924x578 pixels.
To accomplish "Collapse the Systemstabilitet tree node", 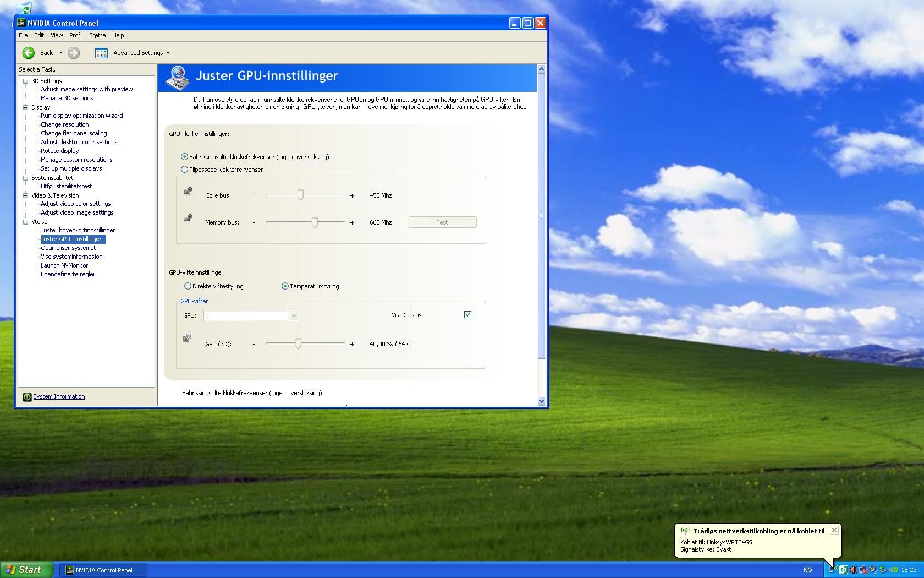I will pyautogui.click(x=25, y=178).
